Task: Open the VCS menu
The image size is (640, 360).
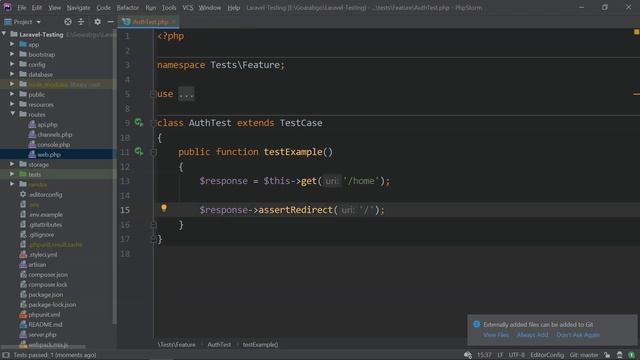Action: coord(188,7)
